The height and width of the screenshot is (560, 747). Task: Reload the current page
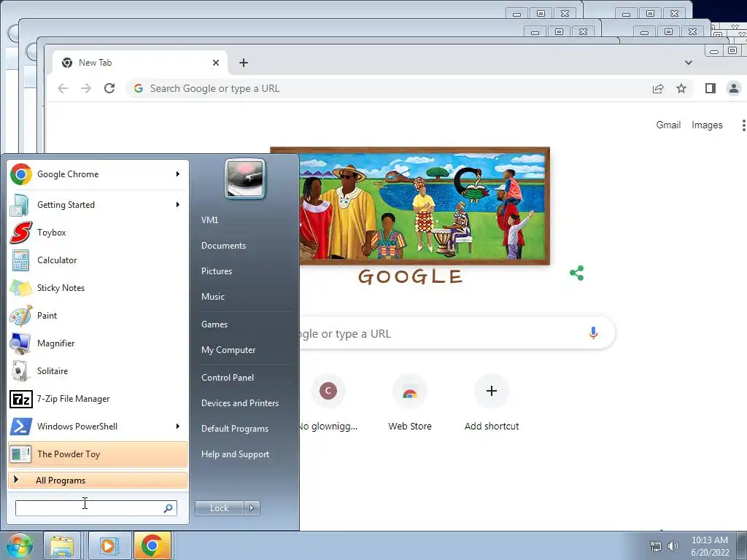point(109,88)
